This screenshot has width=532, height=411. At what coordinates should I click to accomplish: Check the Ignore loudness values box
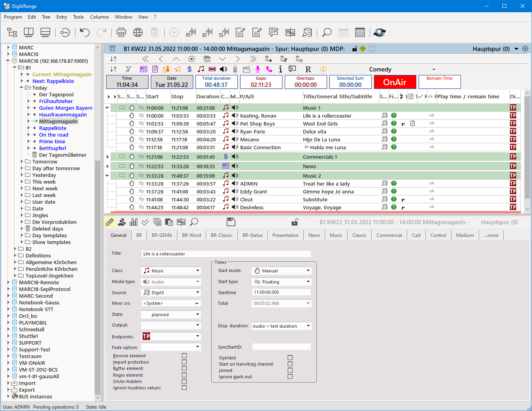tap(184, 388)
